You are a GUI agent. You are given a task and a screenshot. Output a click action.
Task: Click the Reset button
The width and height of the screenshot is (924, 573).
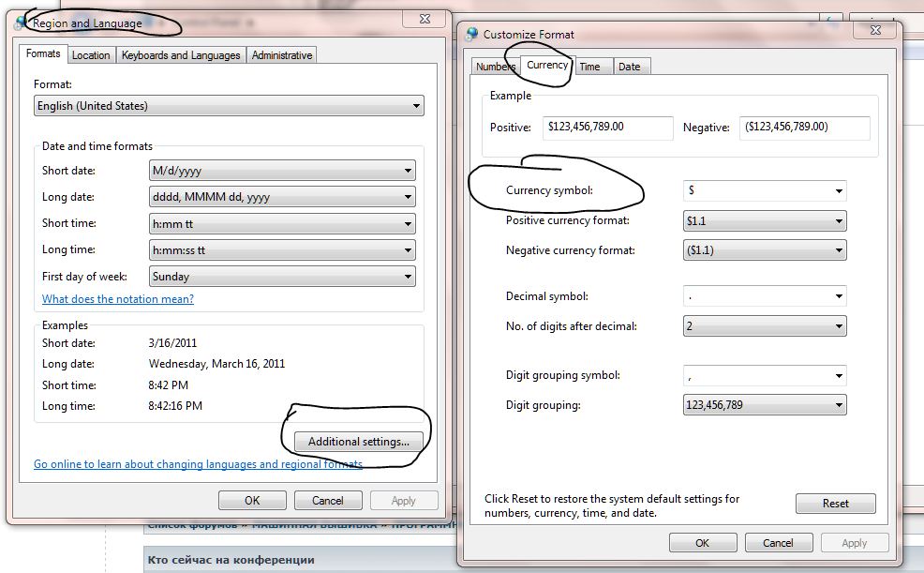pos(836,504)
